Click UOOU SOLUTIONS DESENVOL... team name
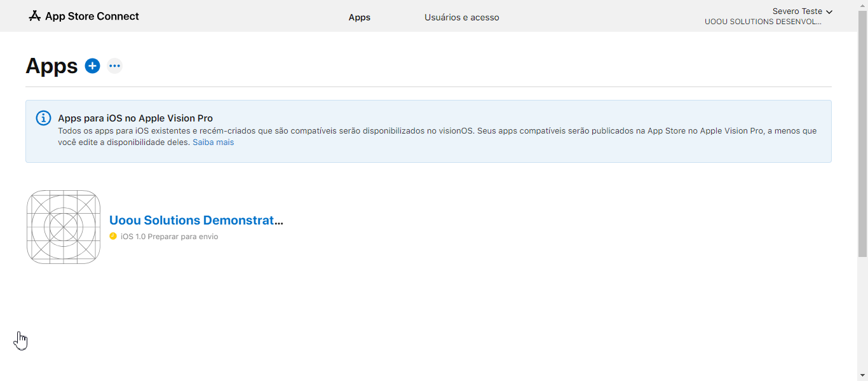 click(763, 22)
